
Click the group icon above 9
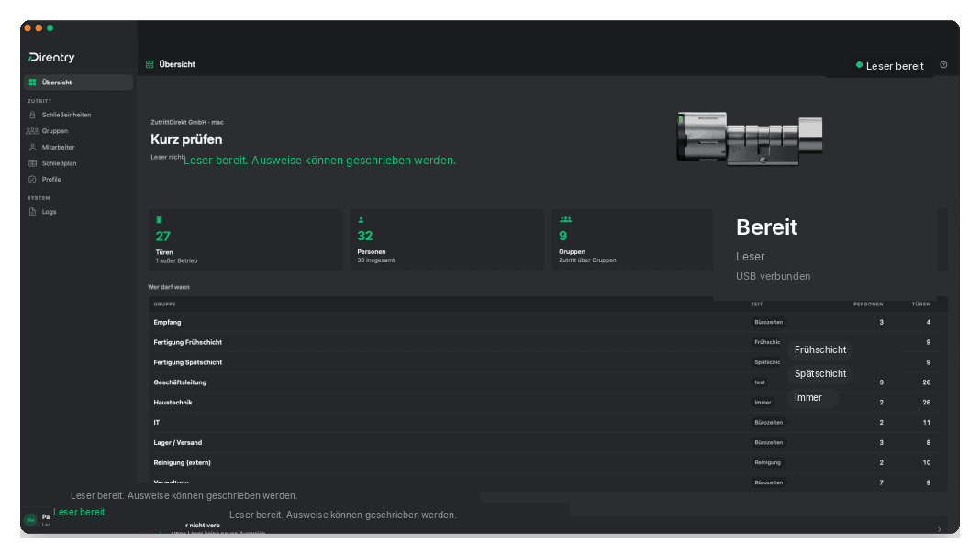coord(565,220)
